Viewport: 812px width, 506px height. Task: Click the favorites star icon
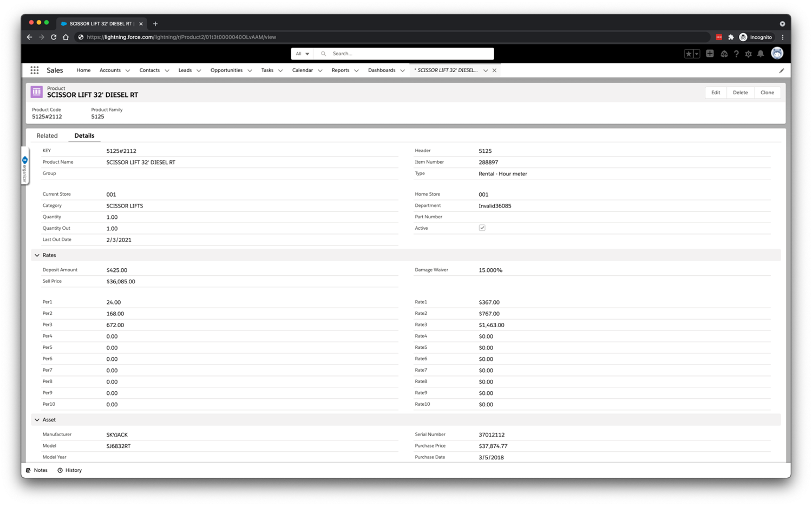pos(689,54)
